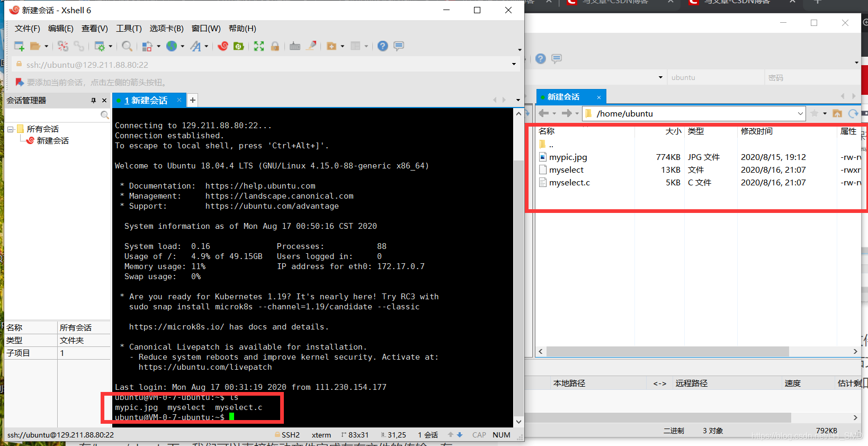Open session Properties gear icon

click(x=100, y=46)
